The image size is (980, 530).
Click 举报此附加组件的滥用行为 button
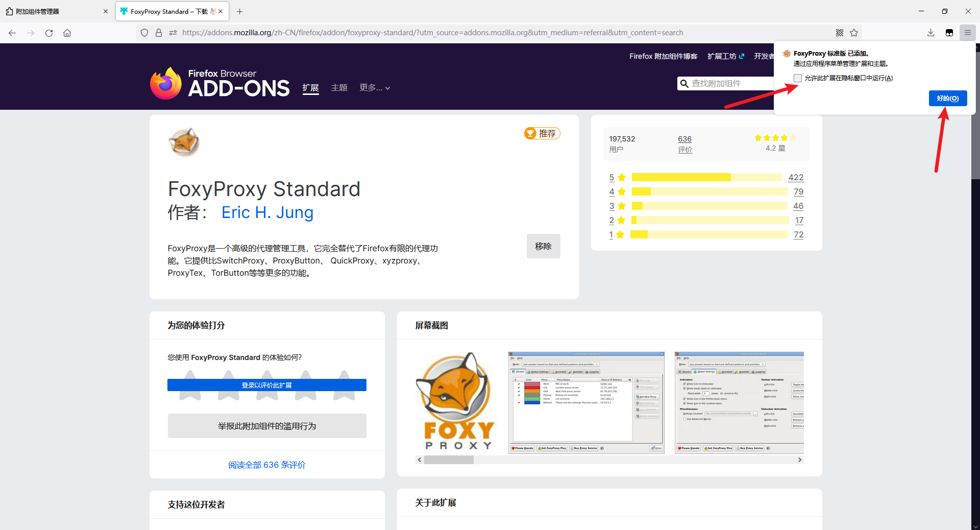click(267, 426)
